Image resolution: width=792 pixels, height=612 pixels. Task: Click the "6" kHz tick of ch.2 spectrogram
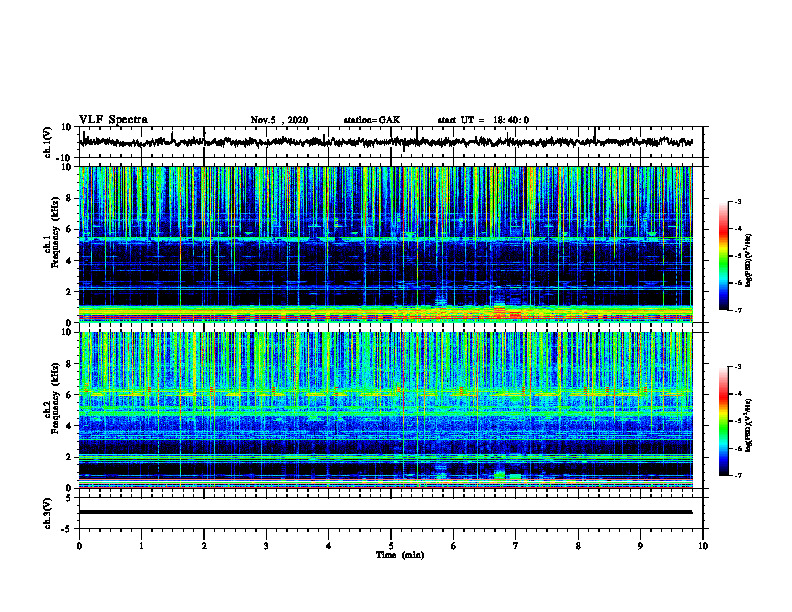69,395
